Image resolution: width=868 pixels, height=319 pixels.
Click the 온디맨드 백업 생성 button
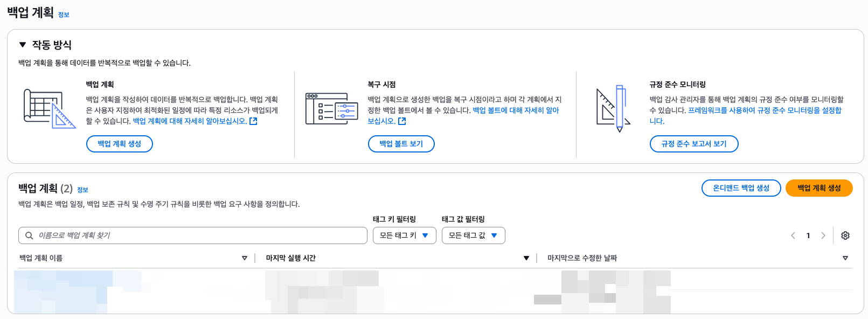(x=741, y=188)
